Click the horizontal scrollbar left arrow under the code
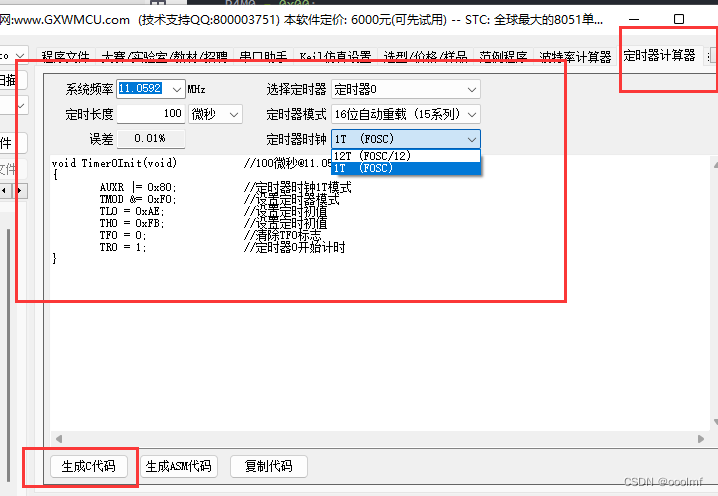The image size is (718, 496). [59, 439]
